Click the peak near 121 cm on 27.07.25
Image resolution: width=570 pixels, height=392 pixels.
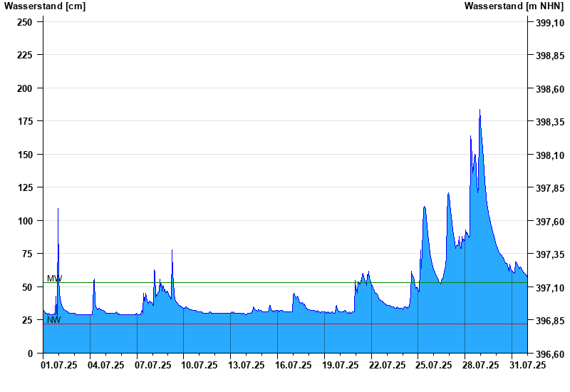coord(449,193)
